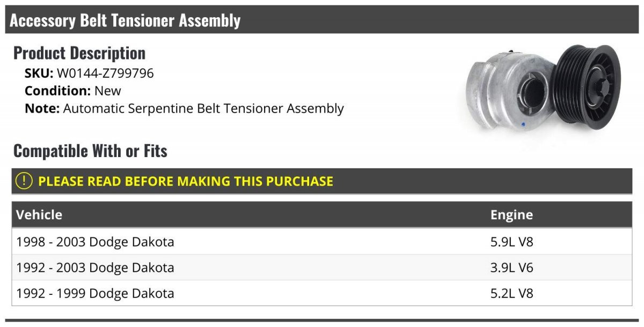The height and width of the screenshot is (327, 644).
Task: Select the 1998 - 2003 Dodge Dakota row
Action: pyautogui.click(x=322, y=242)
